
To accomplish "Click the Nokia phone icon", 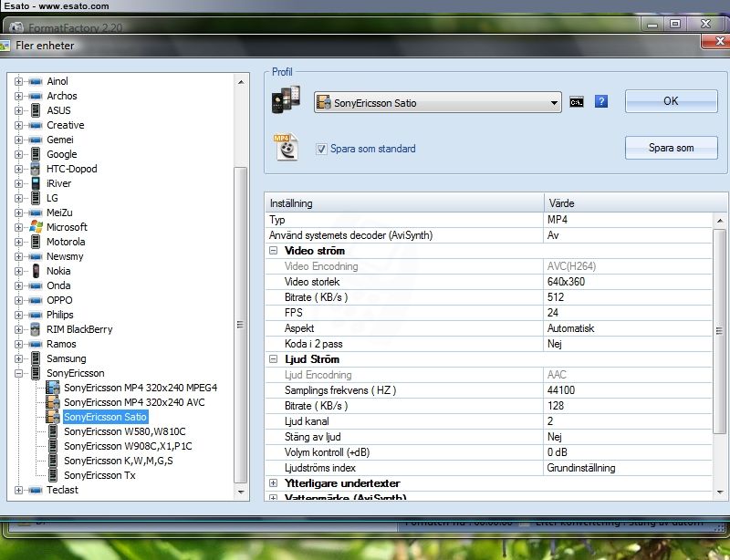I will click(x=36, y=271).
